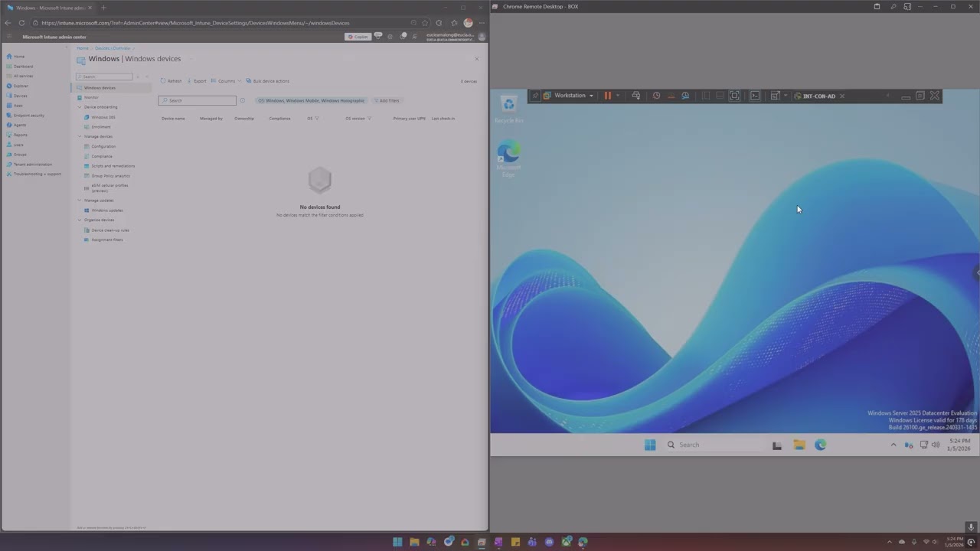Click the Refresh button in device list
This screenshot has width=980, height=551.
(x=171, y=81)
